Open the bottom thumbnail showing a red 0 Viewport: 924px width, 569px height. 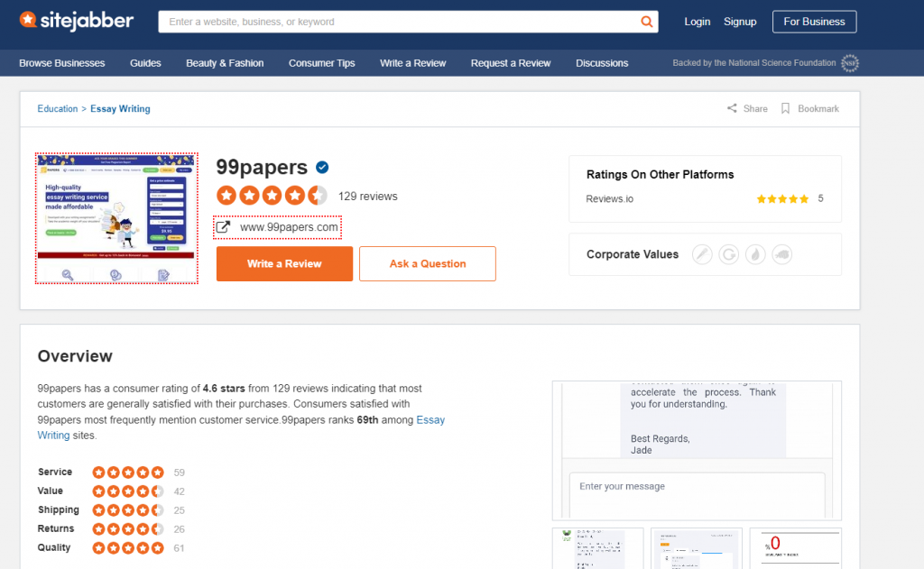796,549
